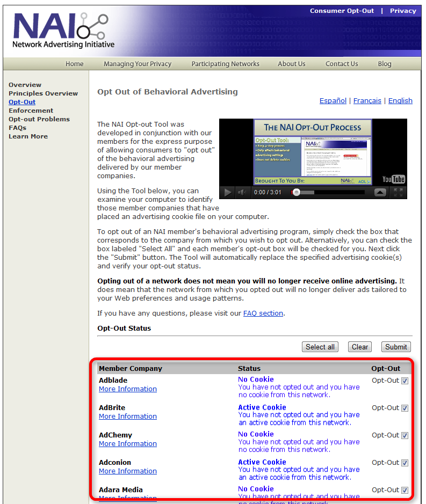426x504 pixels.
Task: Click the NAI Opt-Out Process video thumbnail
Action: [x=313, y=152]
